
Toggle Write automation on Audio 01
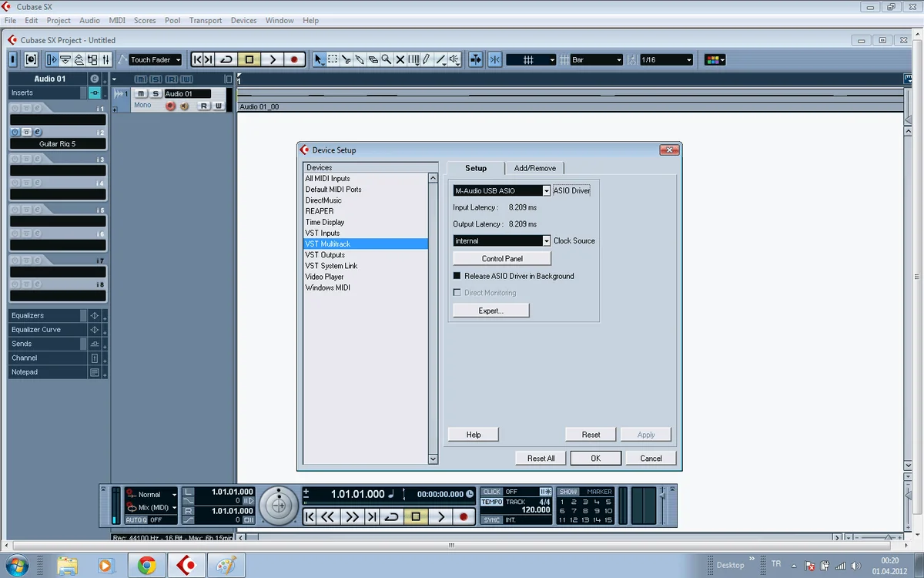coord(218,106)
